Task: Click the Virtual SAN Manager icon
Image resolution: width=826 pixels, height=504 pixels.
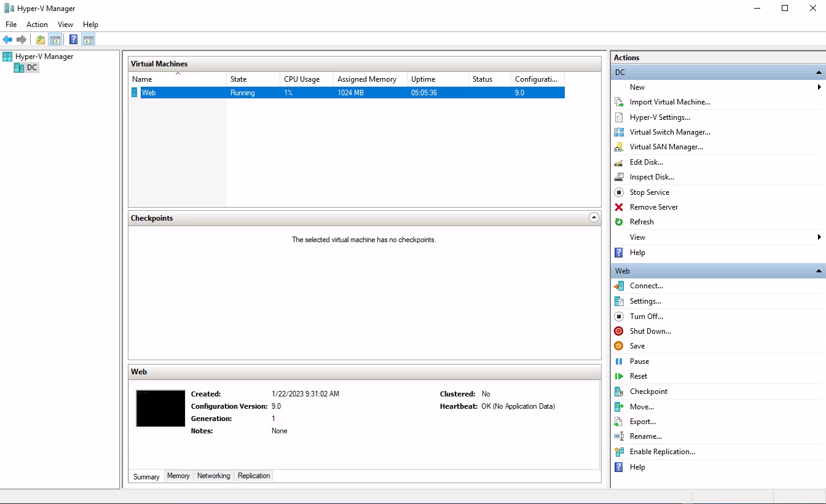Action: pos(619,147)
